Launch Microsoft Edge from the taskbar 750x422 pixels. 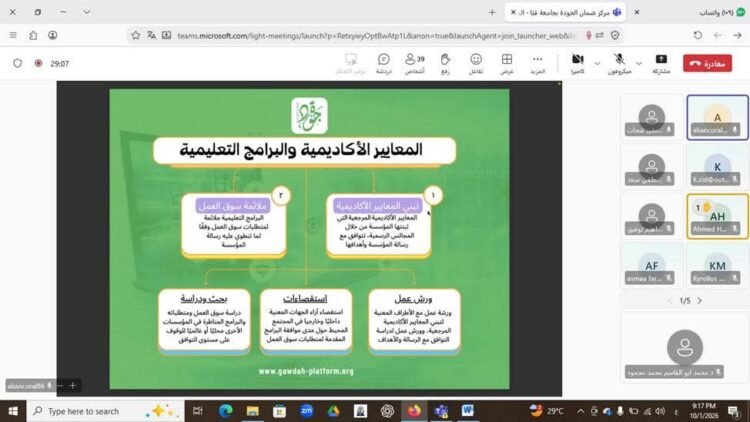point(225,411)
